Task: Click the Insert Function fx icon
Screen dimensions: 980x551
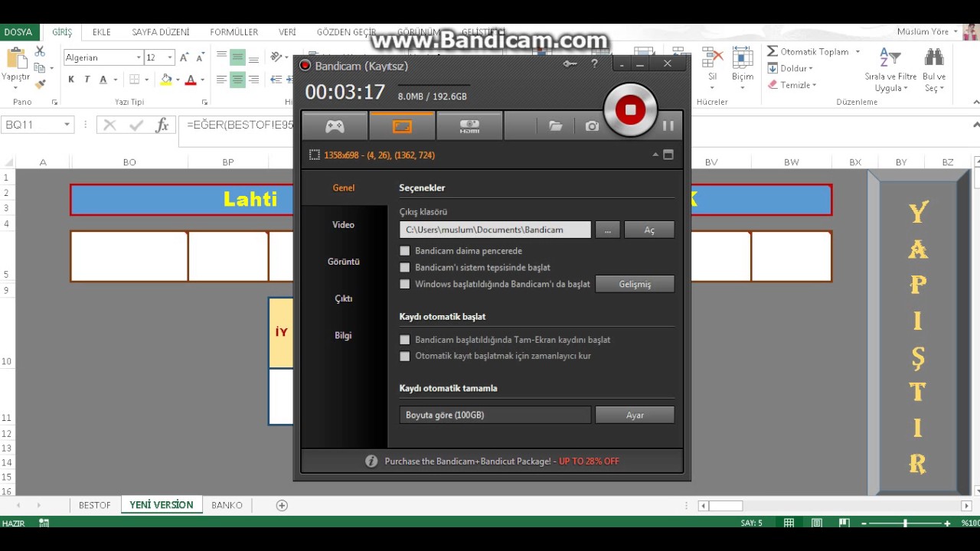Action: pyautogui.click(x=162, y=125)
